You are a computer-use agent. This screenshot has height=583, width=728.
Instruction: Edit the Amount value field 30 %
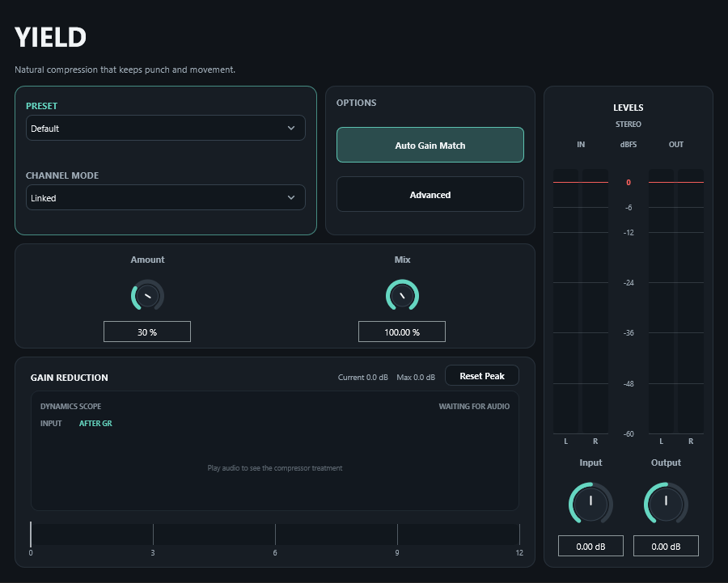pyautogui.click(x=147, y=332)
